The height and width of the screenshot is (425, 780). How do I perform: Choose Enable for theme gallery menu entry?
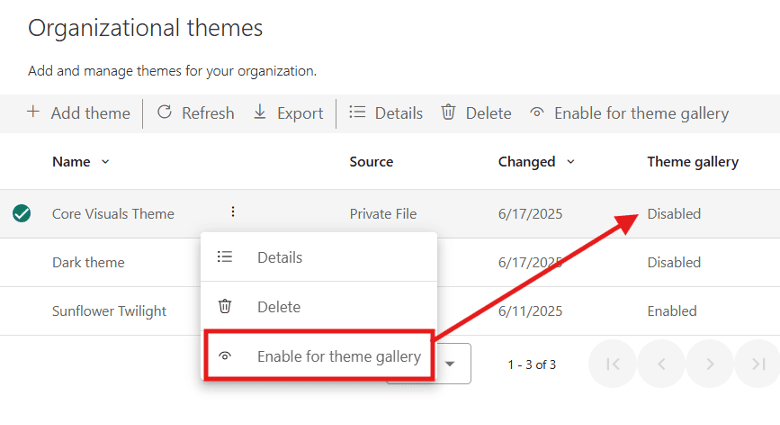(338, 356)
